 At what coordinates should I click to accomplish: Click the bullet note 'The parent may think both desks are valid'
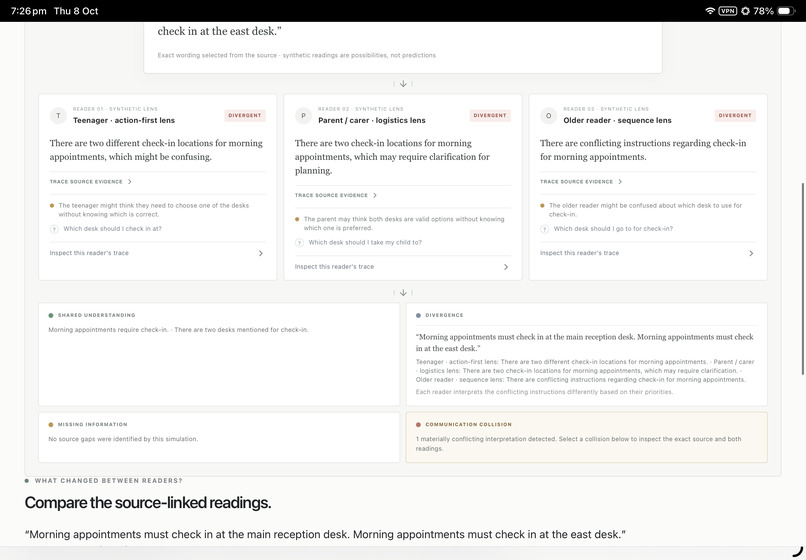pyautogui.click(x=404, y=224)
